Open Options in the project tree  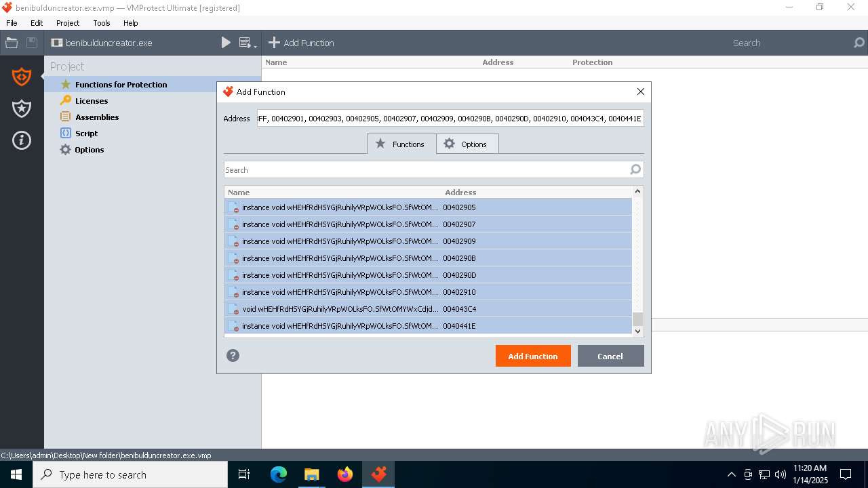pyautogui.click(x=90, y=150)
